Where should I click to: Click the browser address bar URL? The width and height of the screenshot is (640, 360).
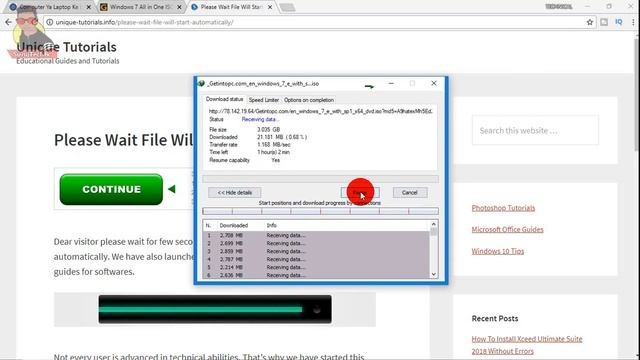pyautogui.click(x=144, y=22)
